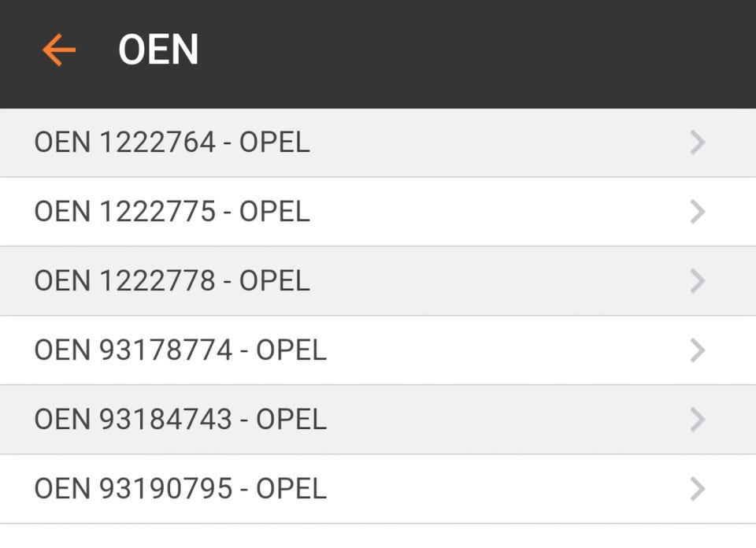
Task: Tap the chevron beside OEN 1222764
Action: (x=697, y=143)
